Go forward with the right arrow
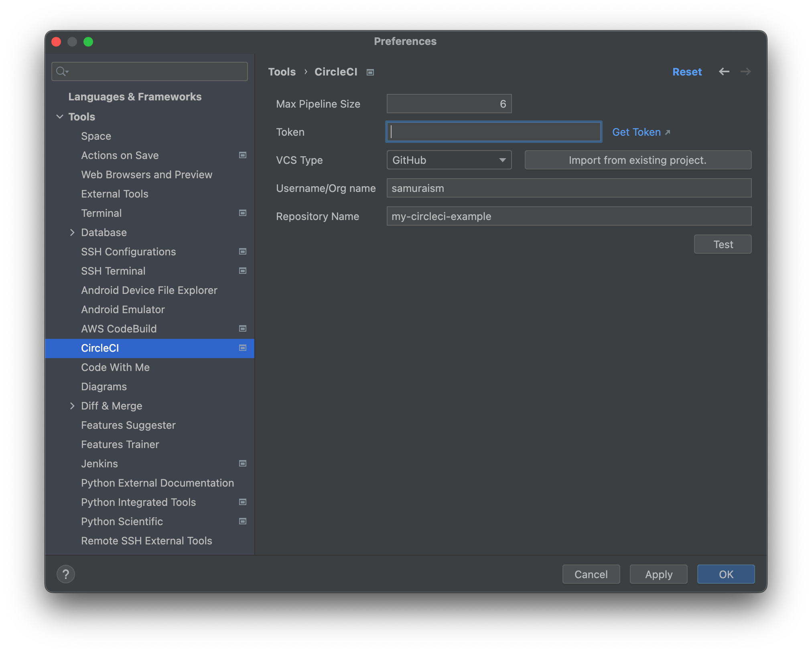Viewport: 812px width, 652px height. pyautogui.click(x=746, y=71)
